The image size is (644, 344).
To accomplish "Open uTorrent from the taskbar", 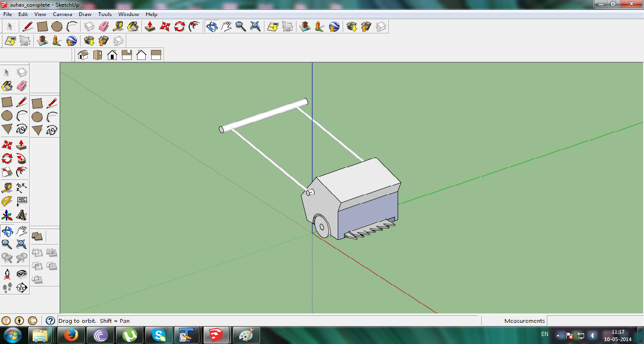I will point(129,335).
